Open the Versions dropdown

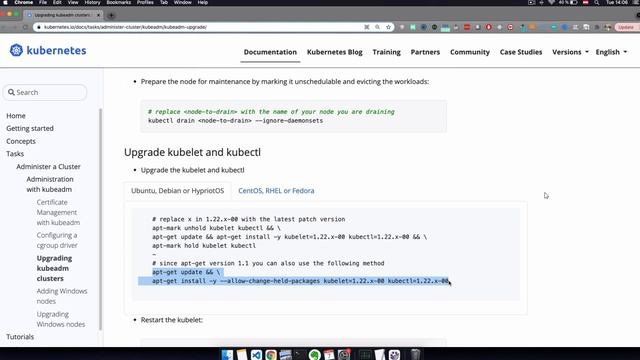coord(570,52)
